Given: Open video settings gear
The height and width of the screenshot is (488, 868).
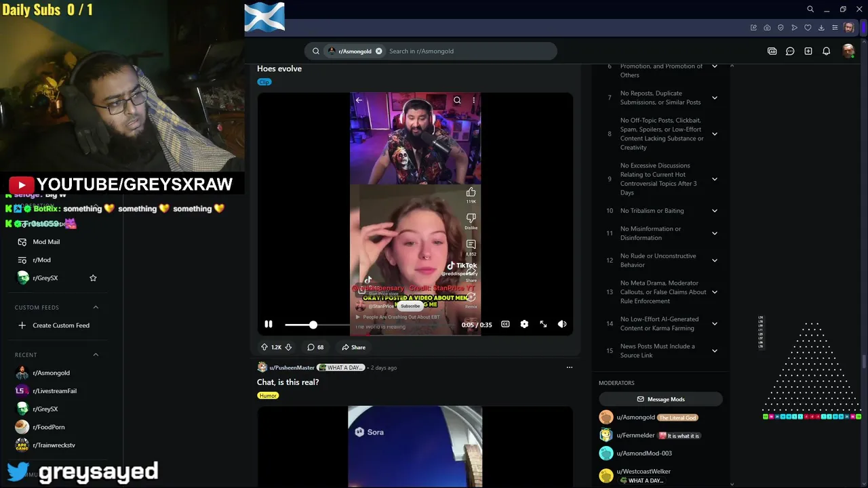Looking at the screenshot, I should click(x=524, y=325).
